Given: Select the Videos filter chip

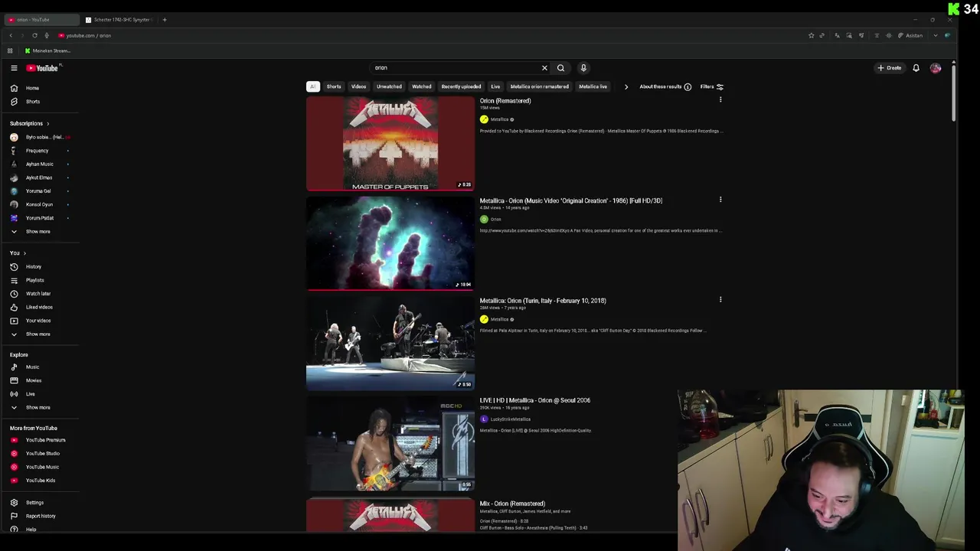Looking at the screenshot, I should [358, 87].
